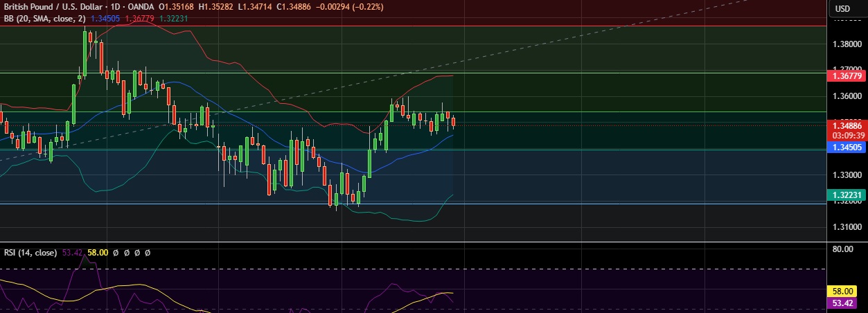The height and width of the screenshot is (313, 868).
Task: Click the high value H1.35282
Action: point(215,7)
